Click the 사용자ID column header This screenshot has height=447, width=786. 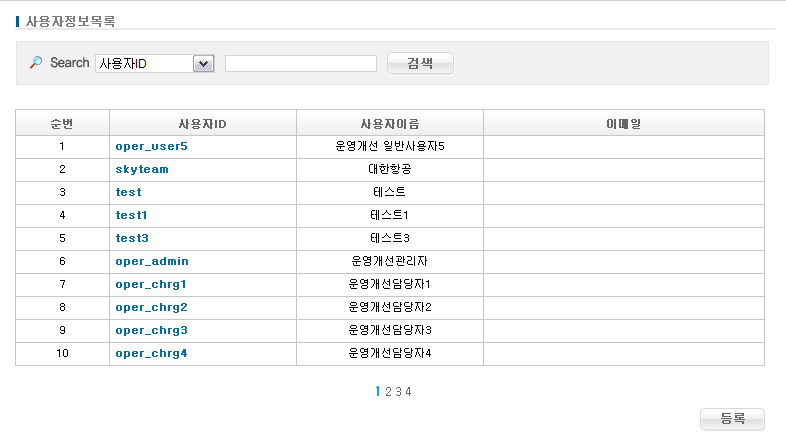(202, 123)
